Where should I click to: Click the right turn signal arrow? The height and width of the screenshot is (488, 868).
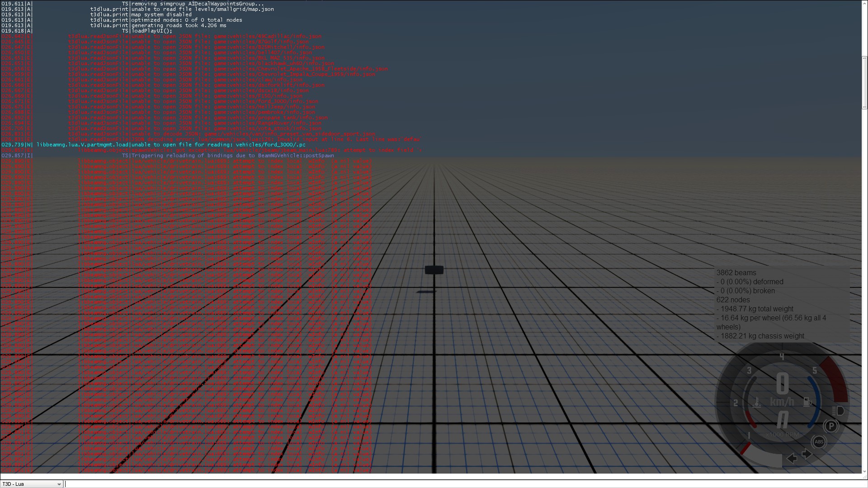coord(807,454)
